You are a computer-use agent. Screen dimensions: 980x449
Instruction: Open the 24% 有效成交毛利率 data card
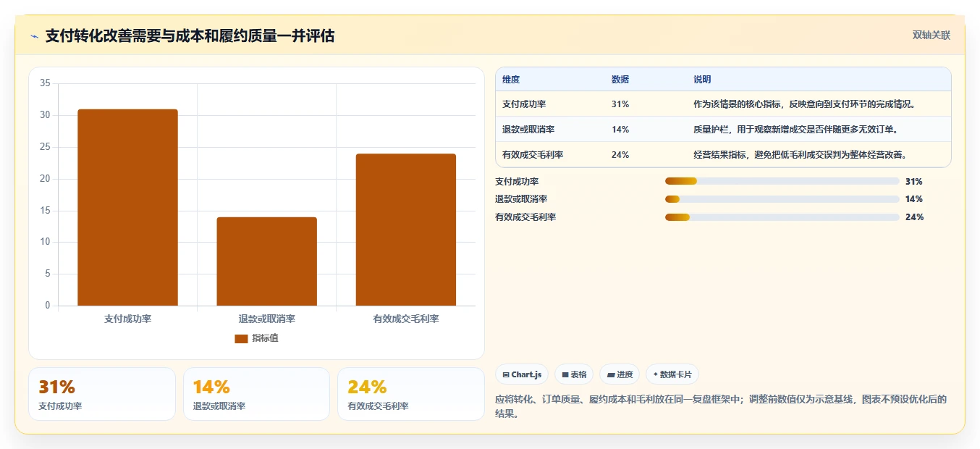click(411, 394)
